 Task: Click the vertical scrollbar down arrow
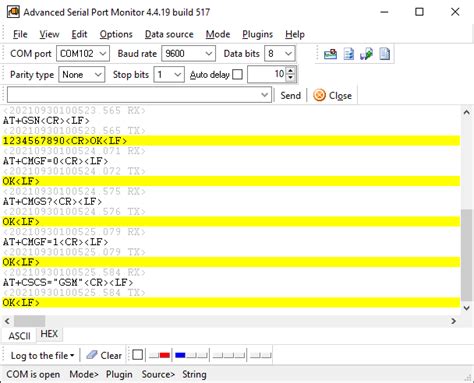[x=467, y=308]
